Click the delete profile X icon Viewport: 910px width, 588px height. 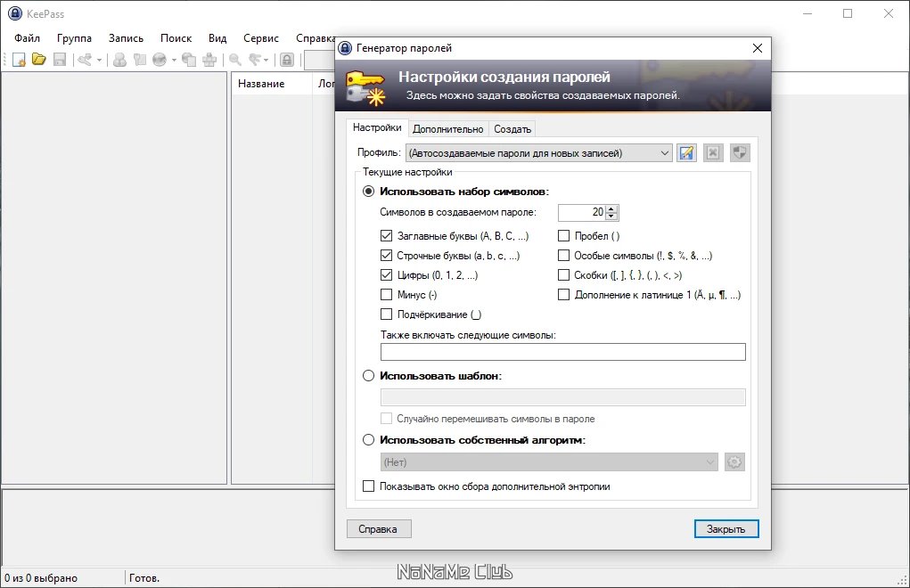(x=713, y=153)
